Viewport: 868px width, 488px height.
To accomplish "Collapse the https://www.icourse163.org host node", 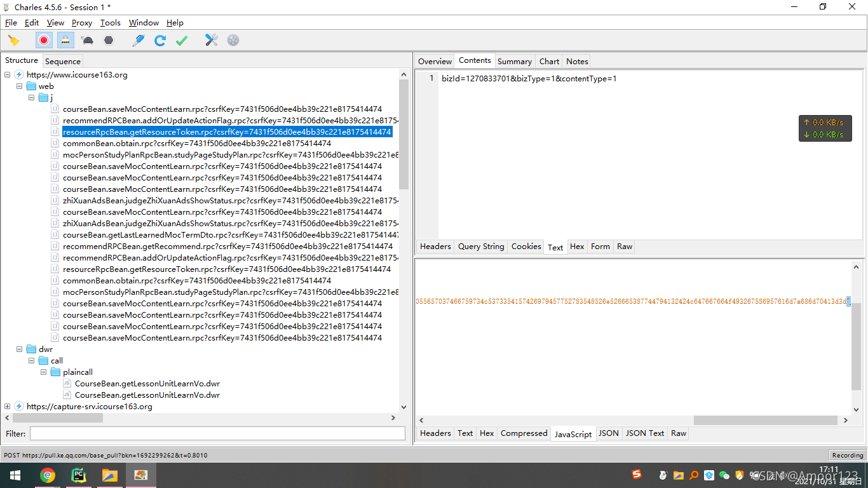I will point(7,75).
